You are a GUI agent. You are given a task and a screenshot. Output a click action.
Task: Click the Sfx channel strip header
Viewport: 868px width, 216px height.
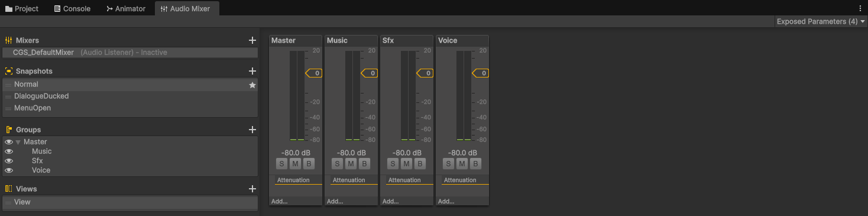point(407,40)
